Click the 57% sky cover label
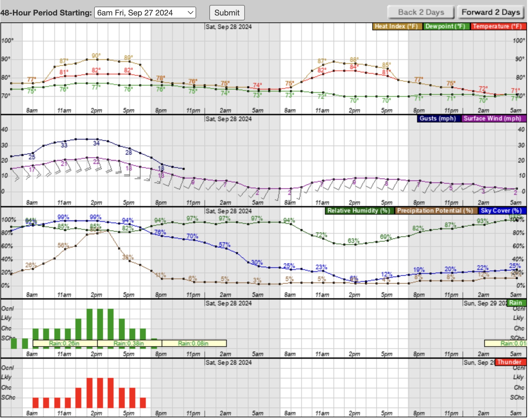This screenshot has height=420, width=528. [x=225, y=245]
